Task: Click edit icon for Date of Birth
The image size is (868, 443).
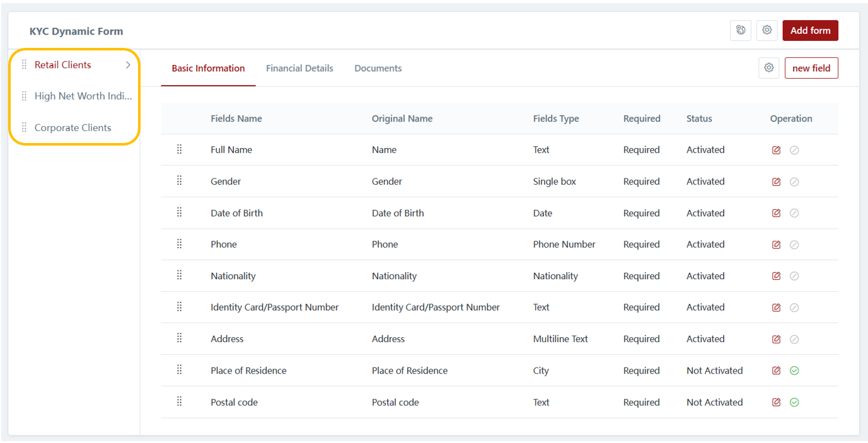Action: coord(776,213)
